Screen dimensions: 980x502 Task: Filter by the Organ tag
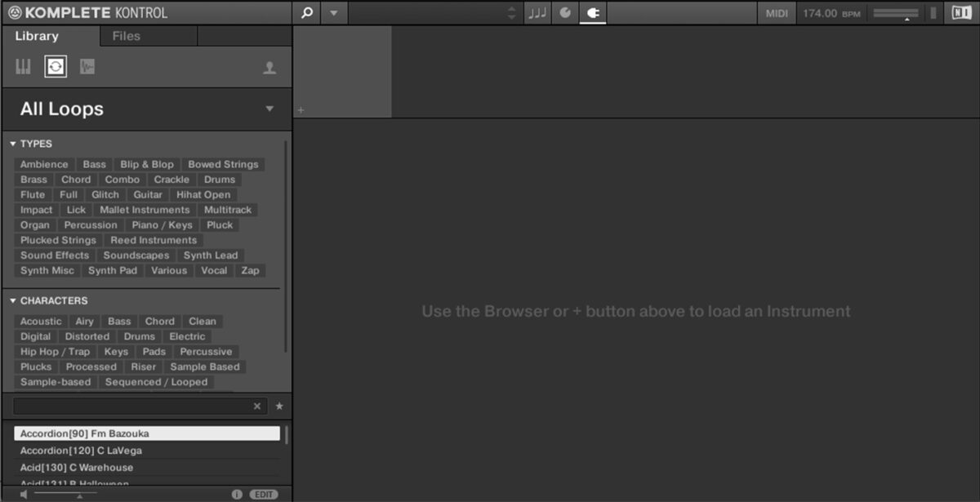point(35,224)
